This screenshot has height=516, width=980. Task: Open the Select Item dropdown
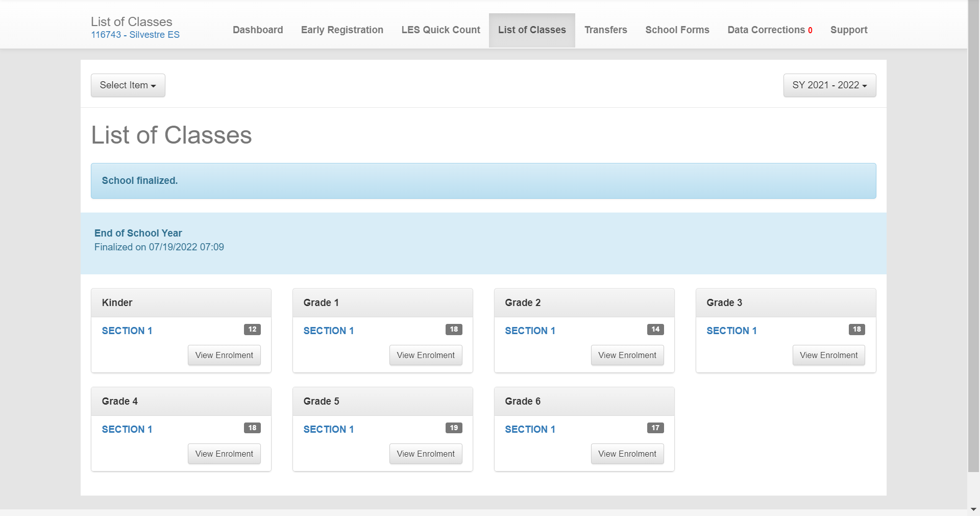click(x=128, y=85)
